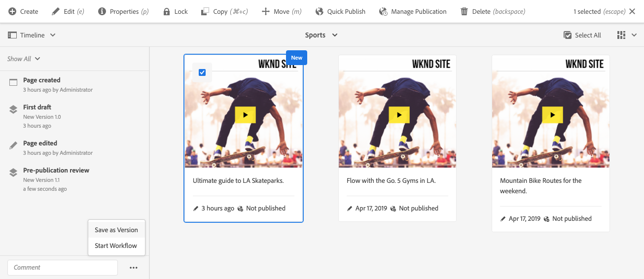
Task: Click the Create plus icon
Action: click(x=12, y=11)
